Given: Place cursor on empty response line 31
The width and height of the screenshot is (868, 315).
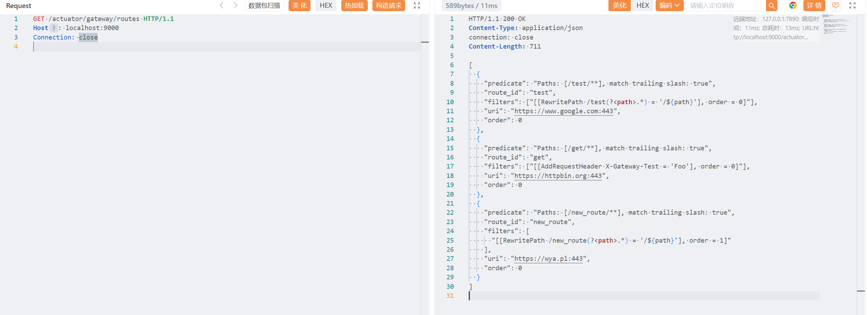Looking at the screenshot, I should pos(644,296).
